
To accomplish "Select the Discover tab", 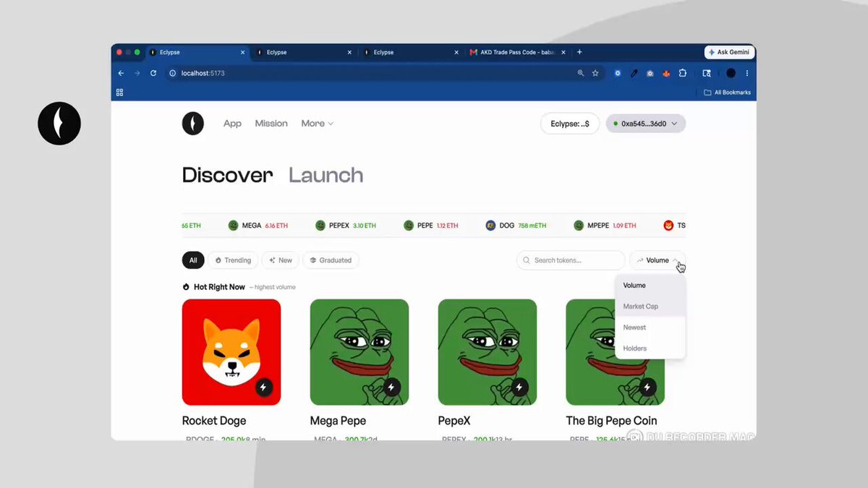I will [227, 175].
